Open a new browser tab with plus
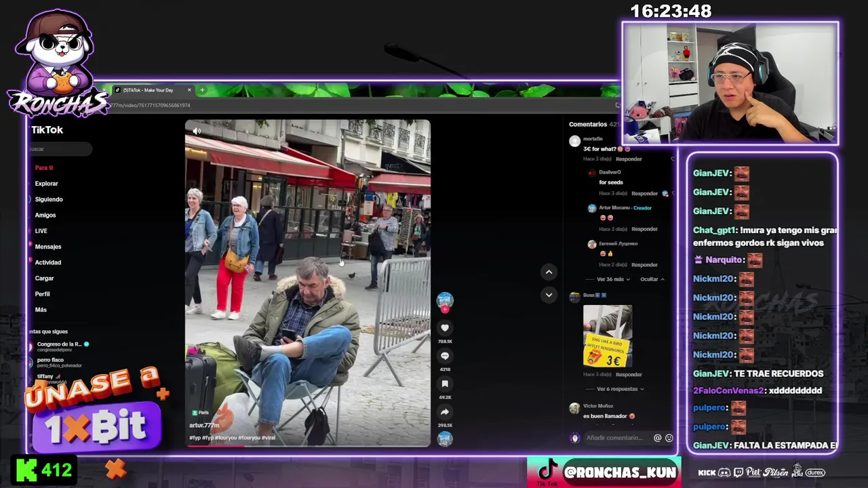 click(x=202, y=90)
